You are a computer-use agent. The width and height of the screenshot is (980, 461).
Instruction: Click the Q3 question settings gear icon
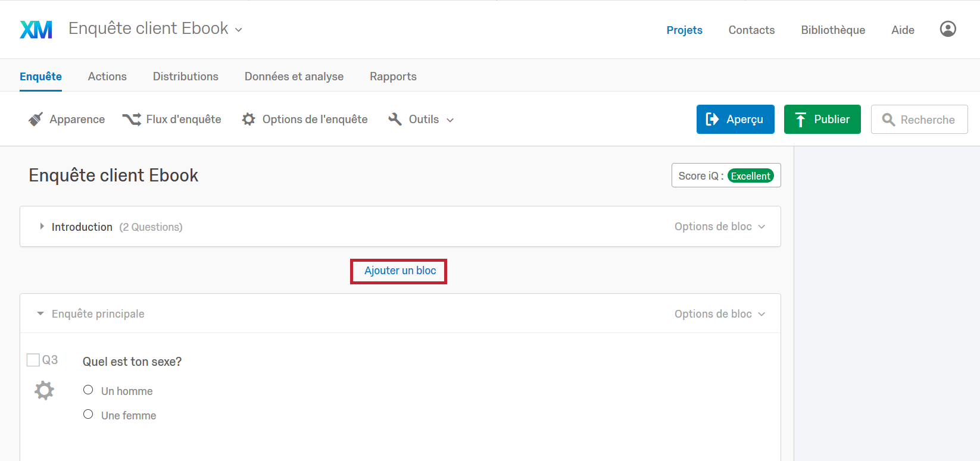point(44,391)
